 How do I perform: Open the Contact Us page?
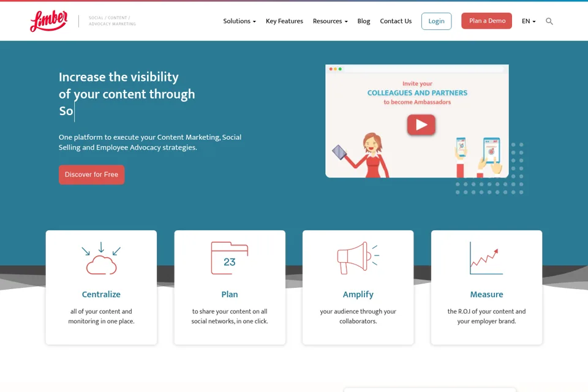(396, 21)
